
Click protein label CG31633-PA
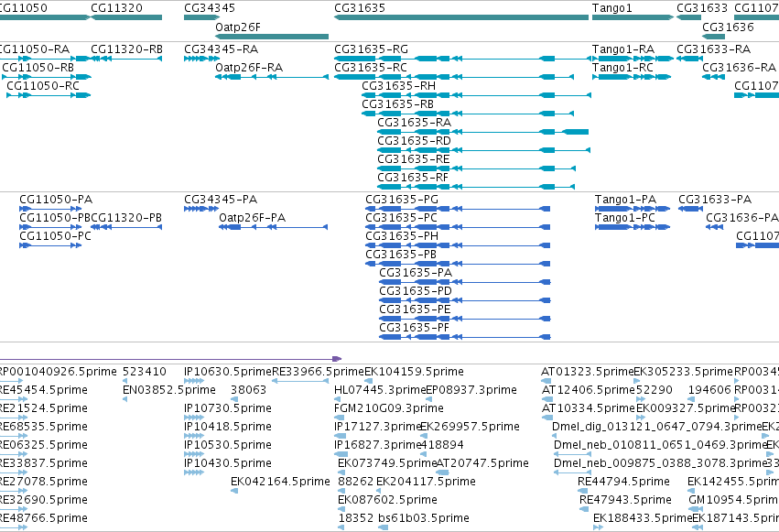(x=715, y=200)
